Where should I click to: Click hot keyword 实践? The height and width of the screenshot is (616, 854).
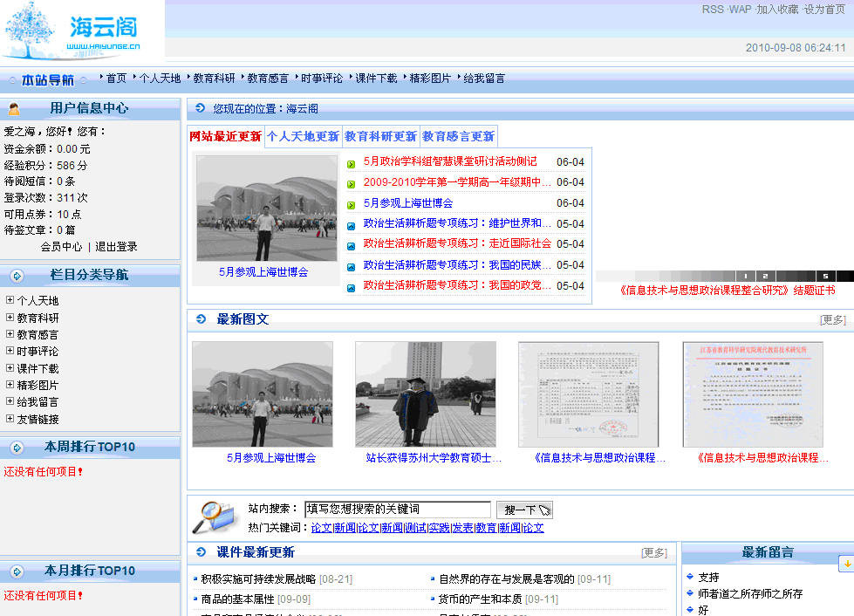click(439, 528)
